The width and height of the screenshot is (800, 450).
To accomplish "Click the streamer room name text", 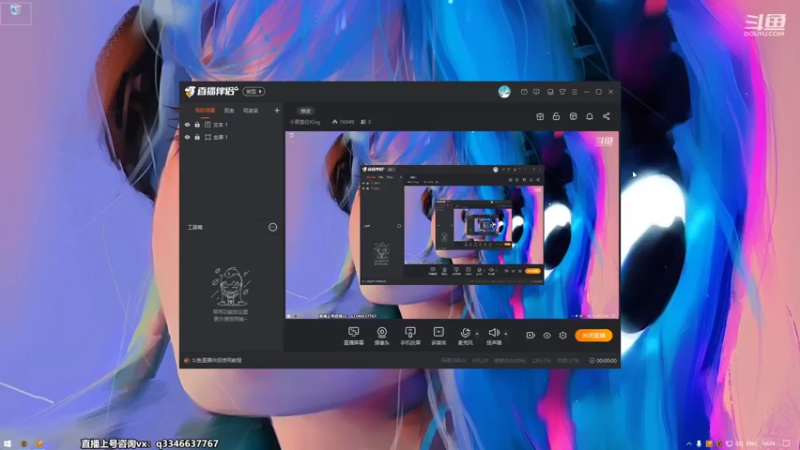I will 305,122.
